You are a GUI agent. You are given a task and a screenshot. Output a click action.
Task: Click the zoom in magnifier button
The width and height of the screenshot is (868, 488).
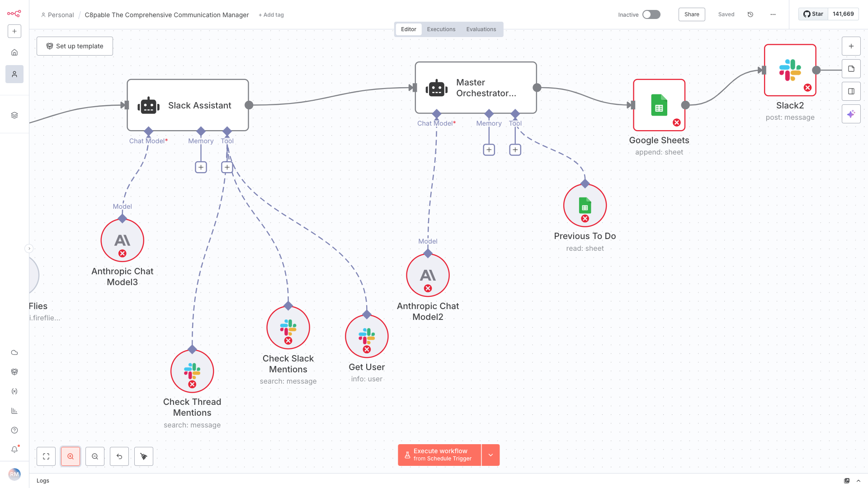(x=71, y=456)
